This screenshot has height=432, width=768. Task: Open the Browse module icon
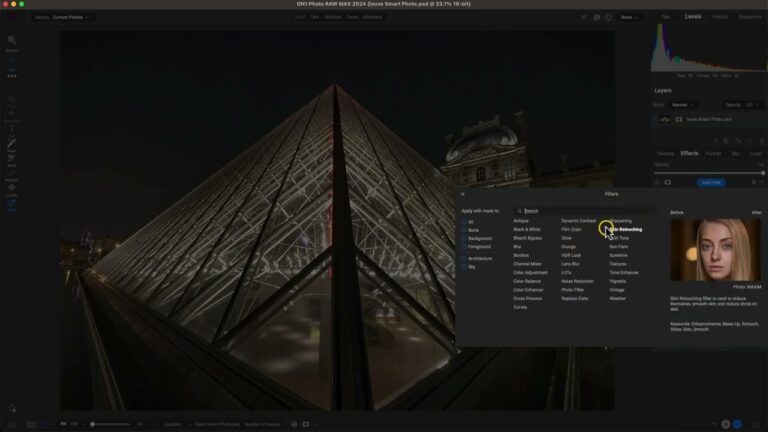click(12, 40)
